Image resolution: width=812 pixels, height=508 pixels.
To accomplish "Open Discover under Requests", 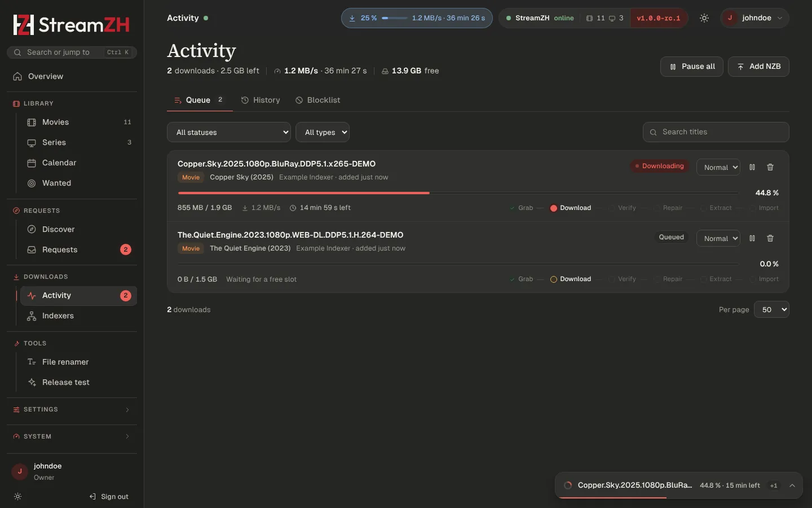I will [79, 229].
